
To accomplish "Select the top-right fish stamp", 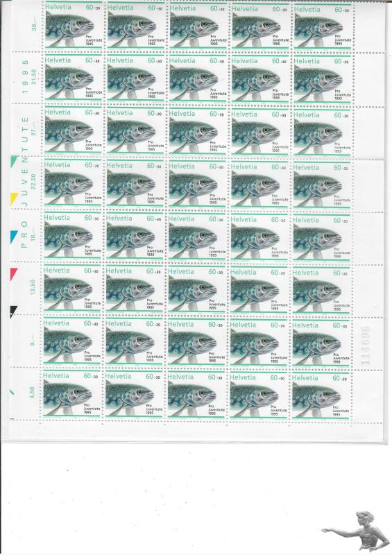I will 323,26.
